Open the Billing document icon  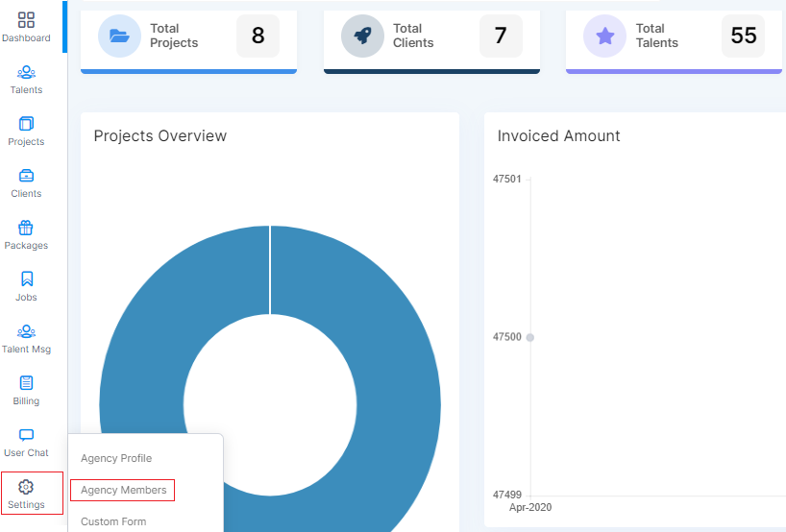pos(26,383)
